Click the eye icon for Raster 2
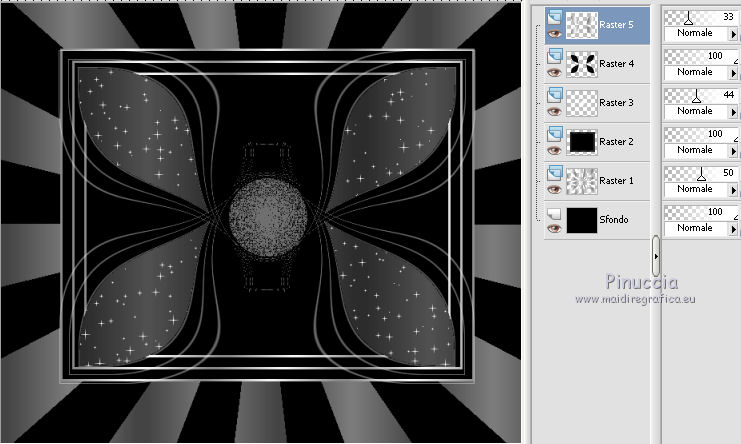 552,150
